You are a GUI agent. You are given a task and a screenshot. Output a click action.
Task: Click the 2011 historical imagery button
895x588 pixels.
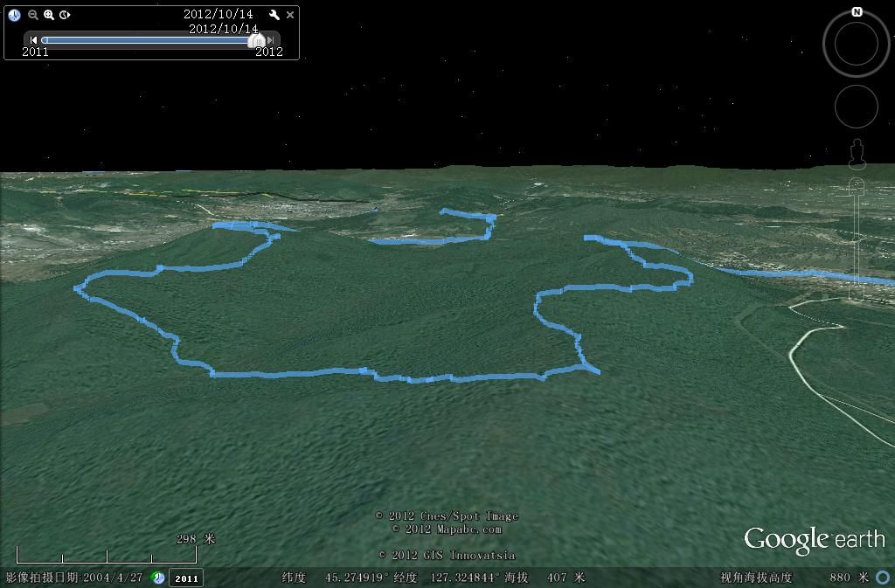[x=185, y=578]
